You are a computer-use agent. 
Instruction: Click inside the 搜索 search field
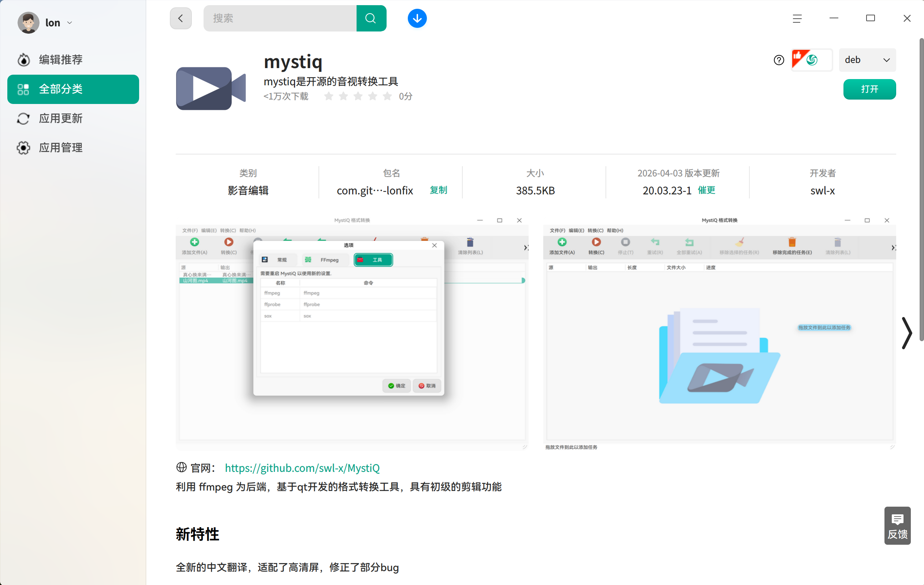(280, 18)
